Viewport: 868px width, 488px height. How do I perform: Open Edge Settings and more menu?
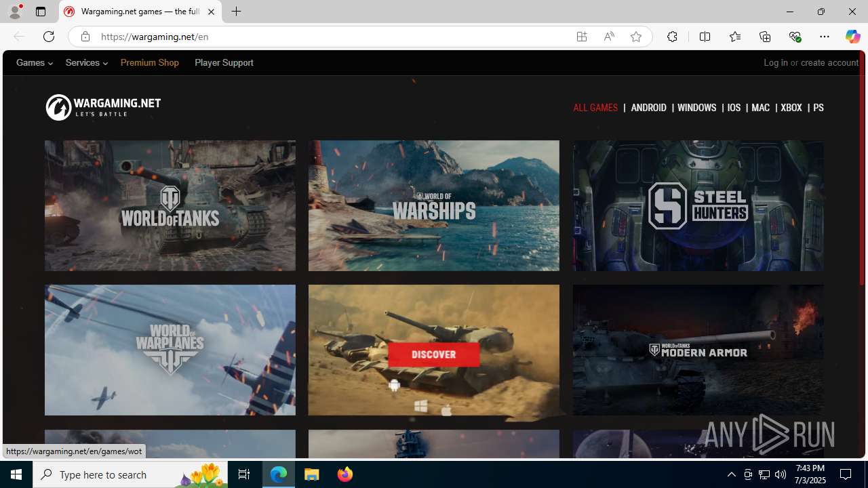coord(825,37)
